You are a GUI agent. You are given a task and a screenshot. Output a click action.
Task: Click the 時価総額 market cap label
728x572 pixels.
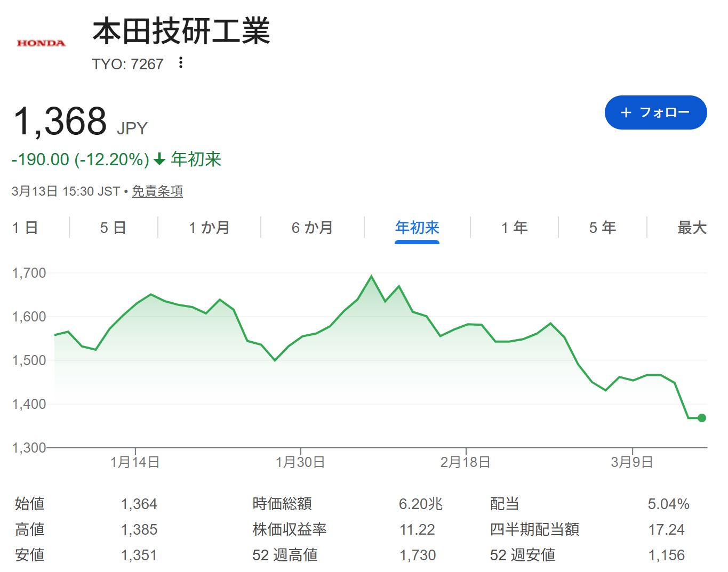pos(282,504)
